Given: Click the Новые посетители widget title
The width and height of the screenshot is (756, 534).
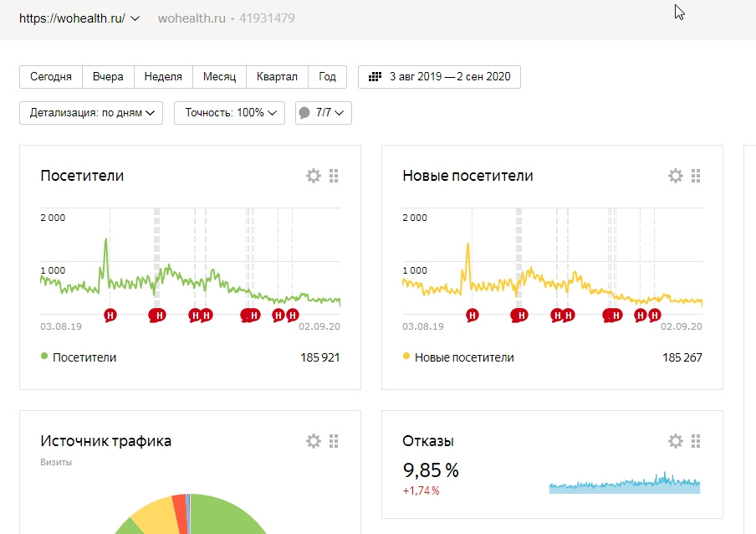Looking at the screenshot, I should click(x=467, y=176).
